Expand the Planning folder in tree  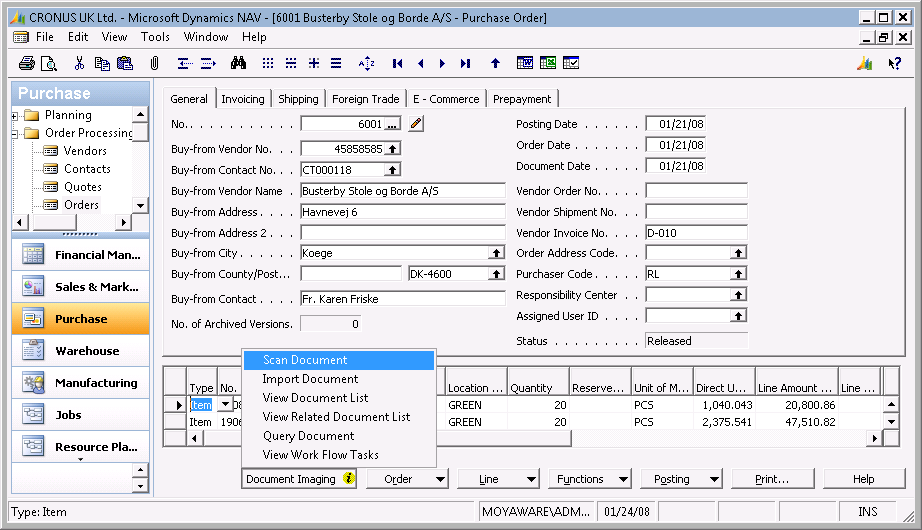click(x=15, y=116)
